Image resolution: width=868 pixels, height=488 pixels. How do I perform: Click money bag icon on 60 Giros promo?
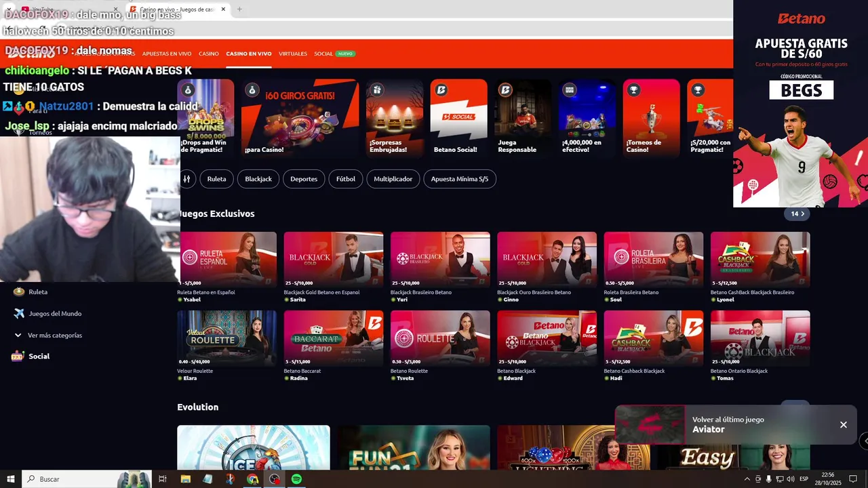[252, 90]
